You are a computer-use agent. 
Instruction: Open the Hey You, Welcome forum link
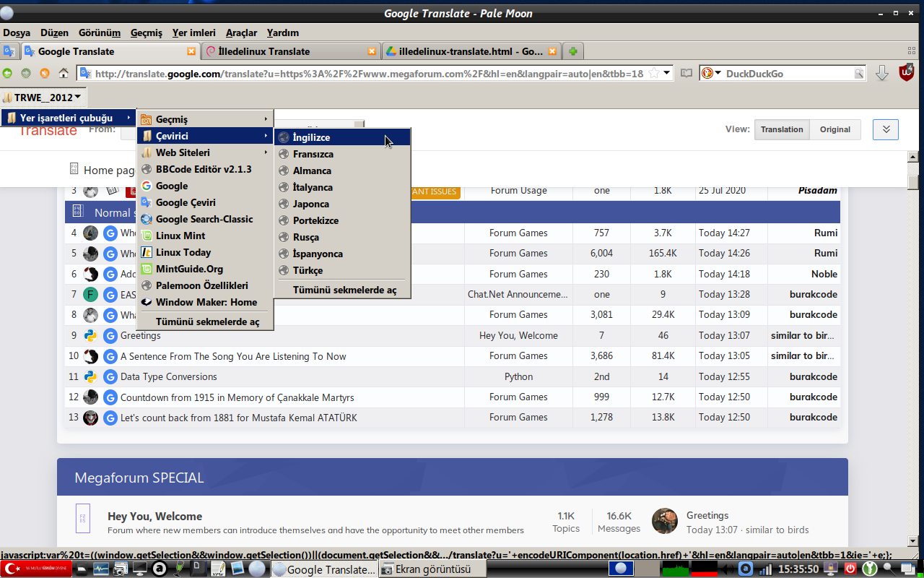[x=154, y=517]
